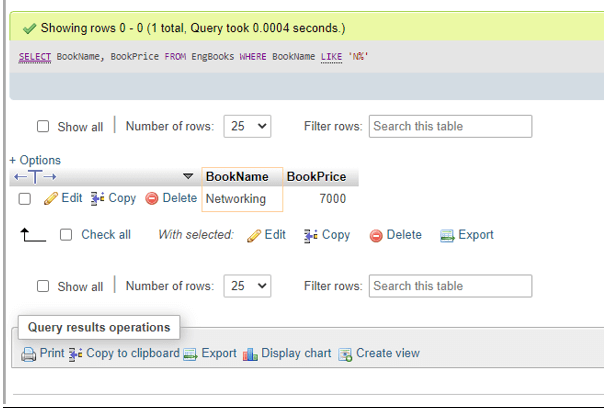Click the Edit link in the Networking row
Screen dimensions: 604x409
click(x=72, y=198)
